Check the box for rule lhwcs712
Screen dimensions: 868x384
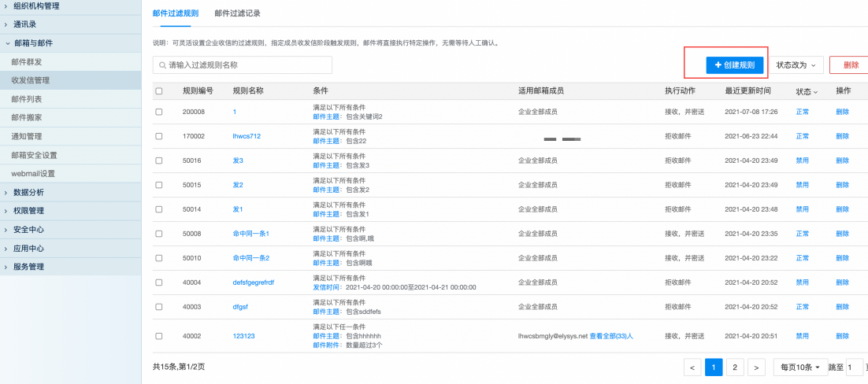click(159, 136)
